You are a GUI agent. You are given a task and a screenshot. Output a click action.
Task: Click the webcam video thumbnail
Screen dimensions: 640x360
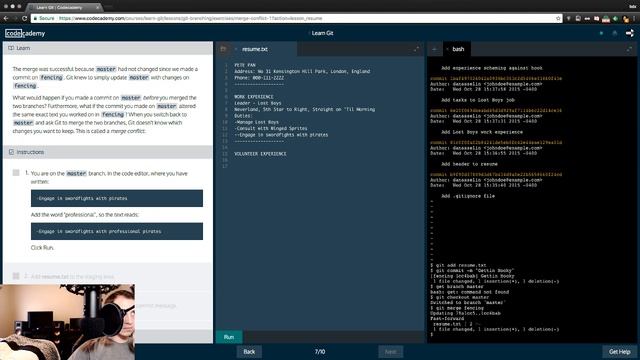[x=67, y=322]
